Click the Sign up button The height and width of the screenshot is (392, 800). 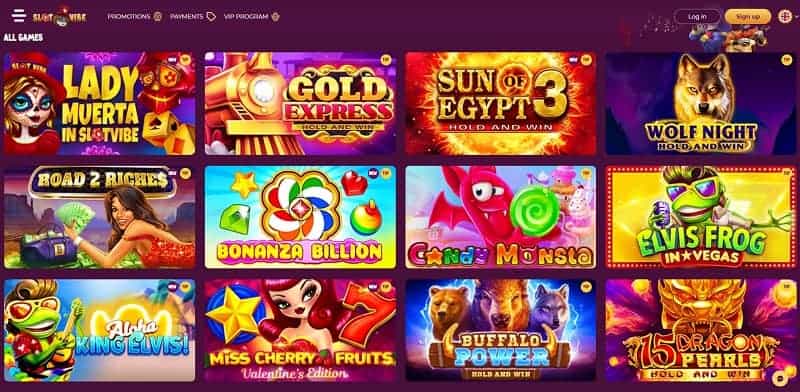click(748, 16)
